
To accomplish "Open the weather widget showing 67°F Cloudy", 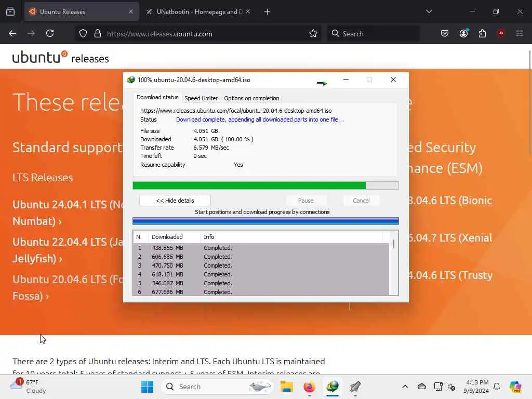I will (29, 387).
